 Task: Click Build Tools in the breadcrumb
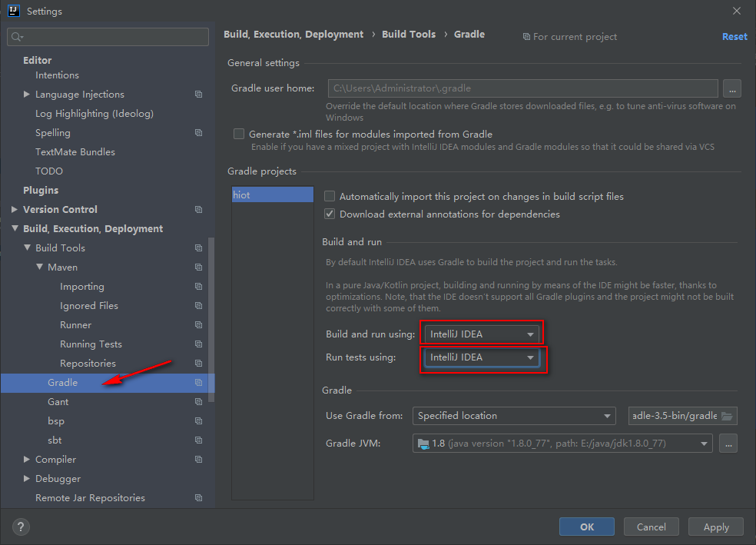[409, 35]
